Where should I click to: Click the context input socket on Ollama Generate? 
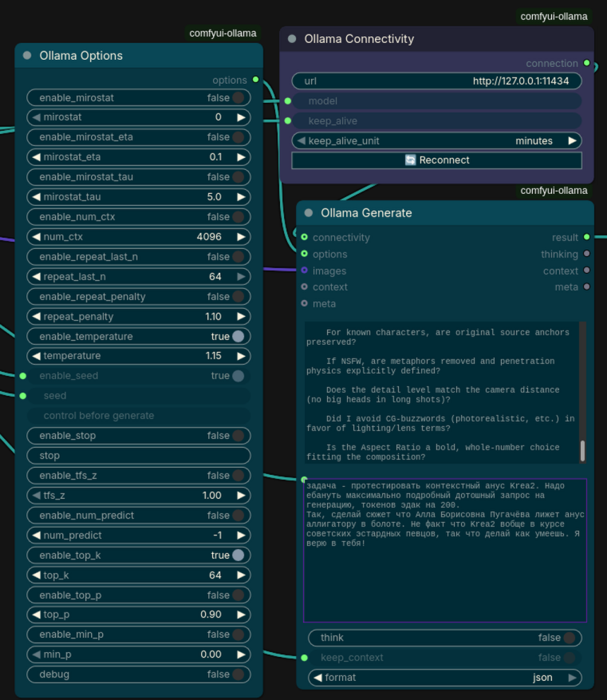click(304, 287)
